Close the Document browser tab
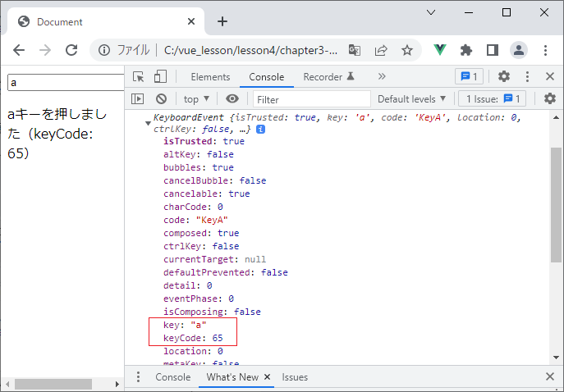 pyautogui.click(x=191, y=21)
